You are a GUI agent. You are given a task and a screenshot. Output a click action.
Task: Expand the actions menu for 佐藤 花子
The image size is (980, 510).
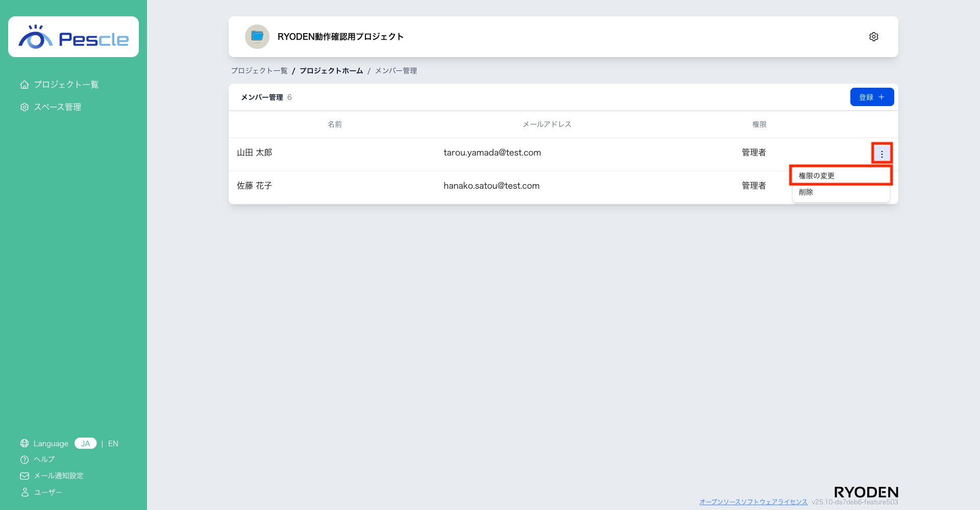pos(882,186)
